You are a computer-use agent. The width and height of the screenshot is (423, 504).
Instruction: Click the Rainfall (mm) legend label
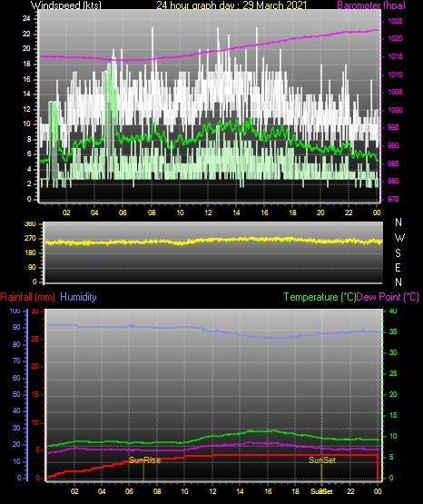pos(27,297)
